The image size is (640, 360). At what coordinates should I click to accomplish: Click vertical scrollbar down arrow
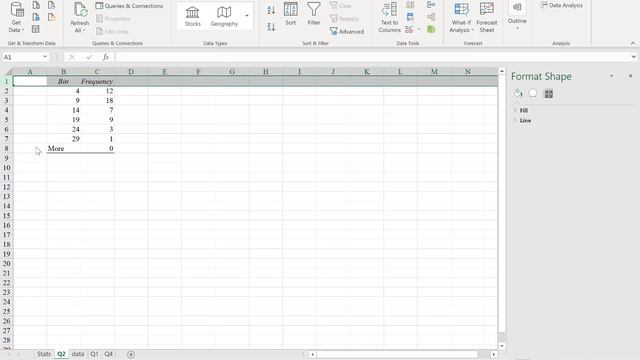click(x=502, y=346)
